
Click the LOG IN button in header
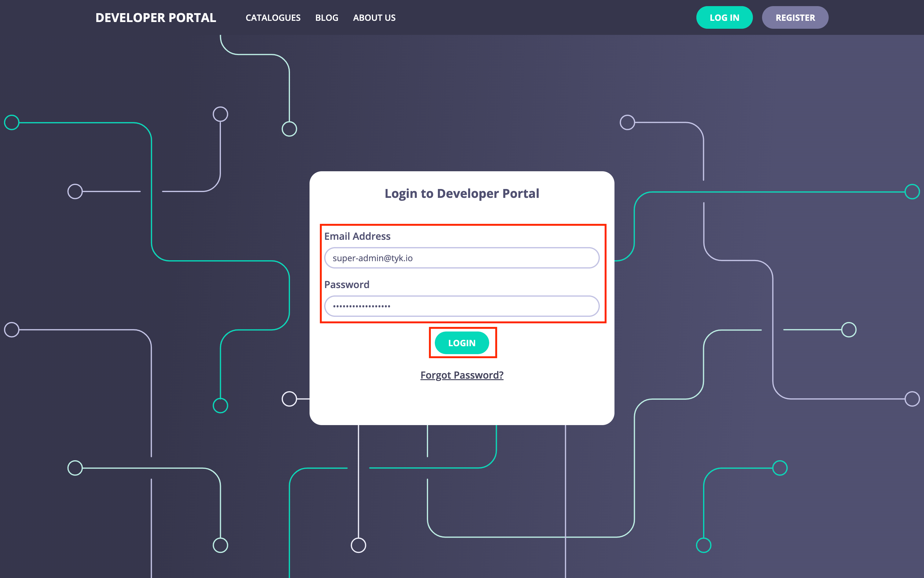tap(724, 18)
